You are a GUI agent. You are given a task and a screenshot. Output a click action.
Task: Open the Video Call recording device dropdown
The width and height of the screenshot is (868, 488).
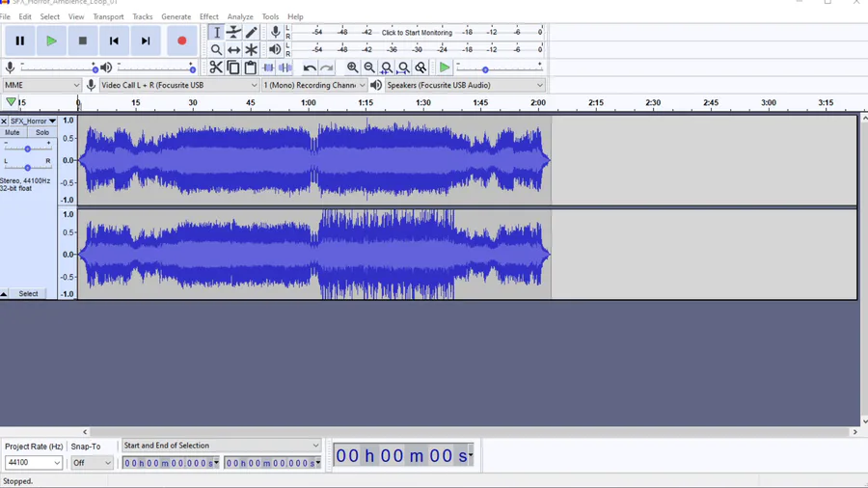point(178,85)
